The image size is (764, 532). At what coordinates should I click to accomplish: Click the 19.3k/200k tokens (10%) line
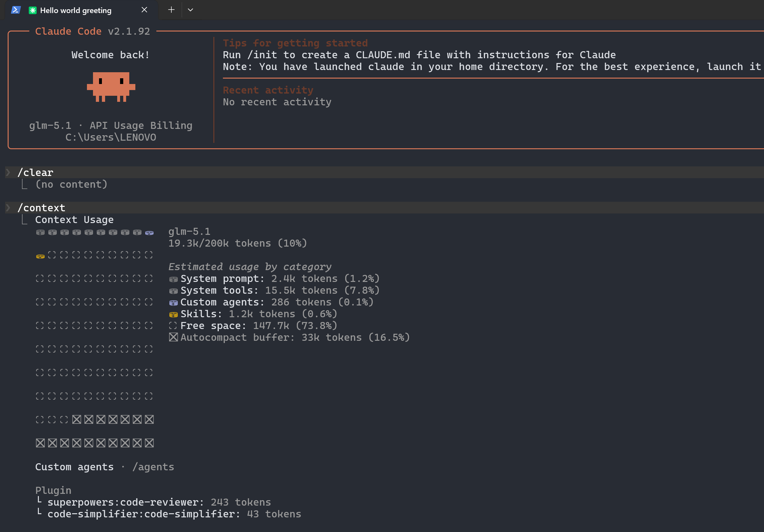238,243
